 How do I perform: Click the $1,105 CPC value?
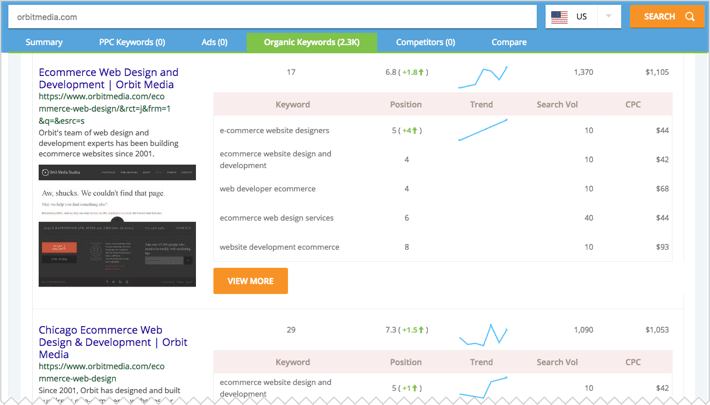[657, 72]
